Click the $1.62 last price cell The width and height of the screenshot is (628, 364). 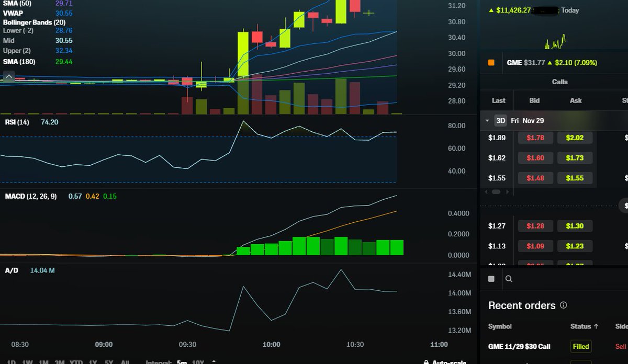(497, 158)
